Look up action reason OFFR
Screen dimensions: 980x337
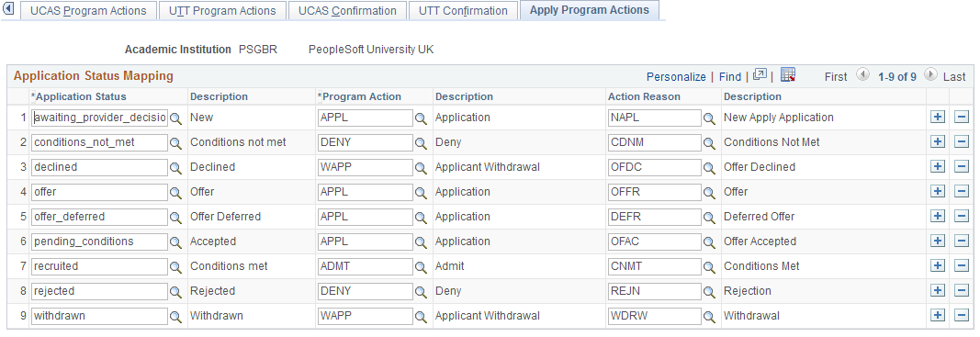[709, 193]
